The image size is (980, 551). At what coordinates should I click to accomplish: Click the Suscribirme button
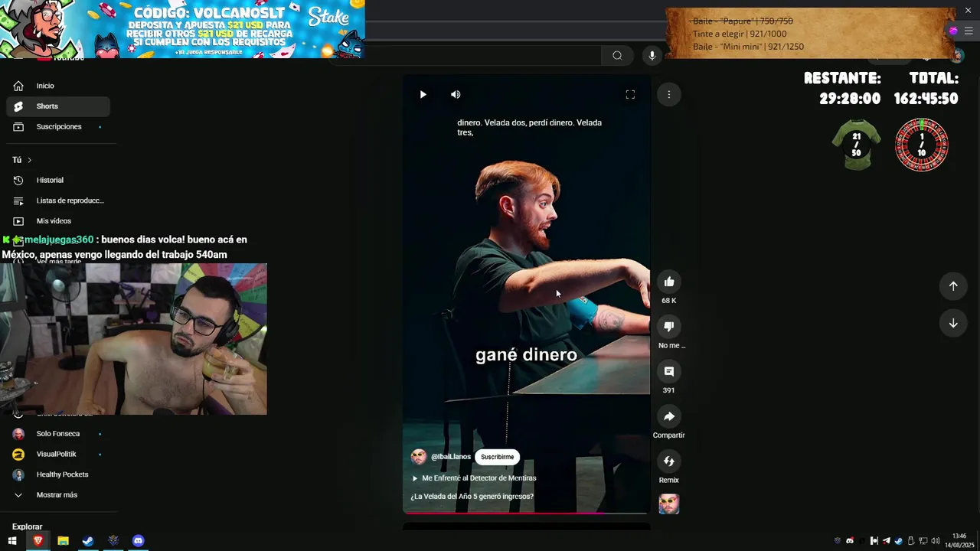[x=498, y=457]
